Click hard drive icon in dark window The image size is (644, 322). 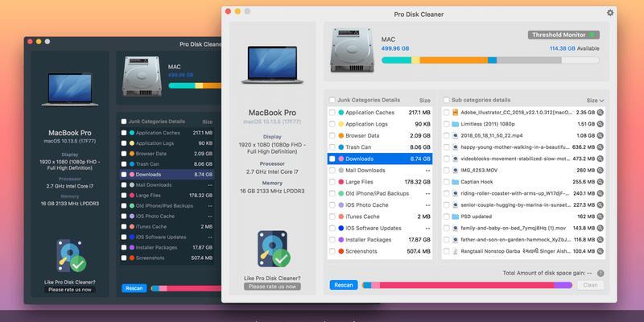[142, 76]
